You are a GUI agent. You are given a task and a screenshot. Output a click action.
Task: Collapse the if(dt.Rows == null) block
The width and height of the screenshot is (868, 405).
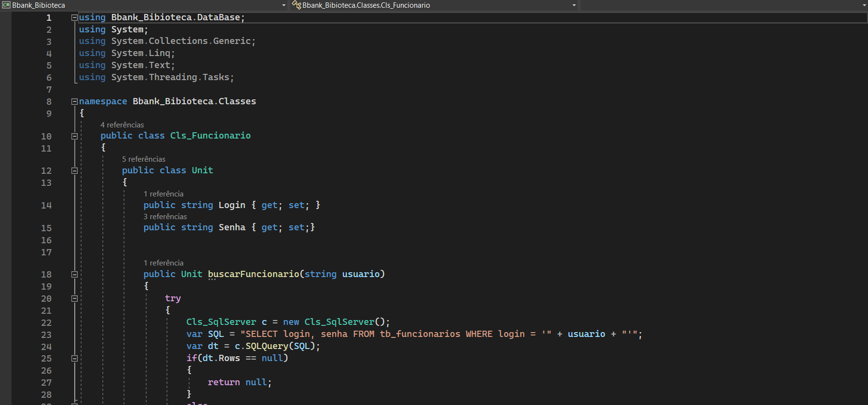(x=74, y=358)
